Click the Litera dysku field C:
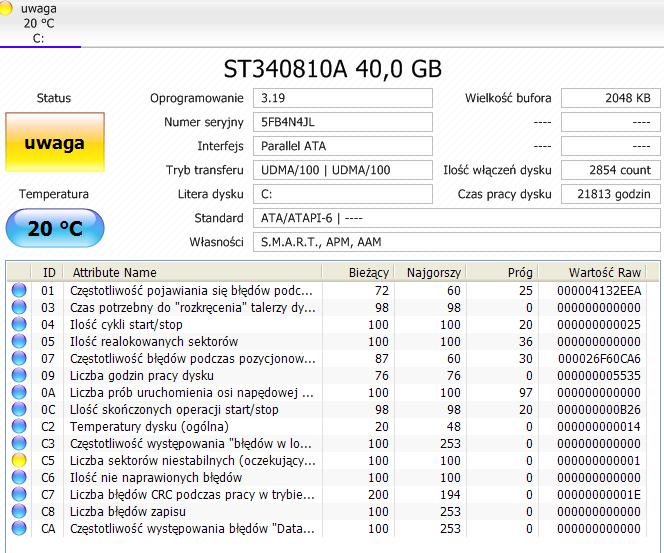Image resolution: width=664 pixels, height=553 pixels. 343,194
